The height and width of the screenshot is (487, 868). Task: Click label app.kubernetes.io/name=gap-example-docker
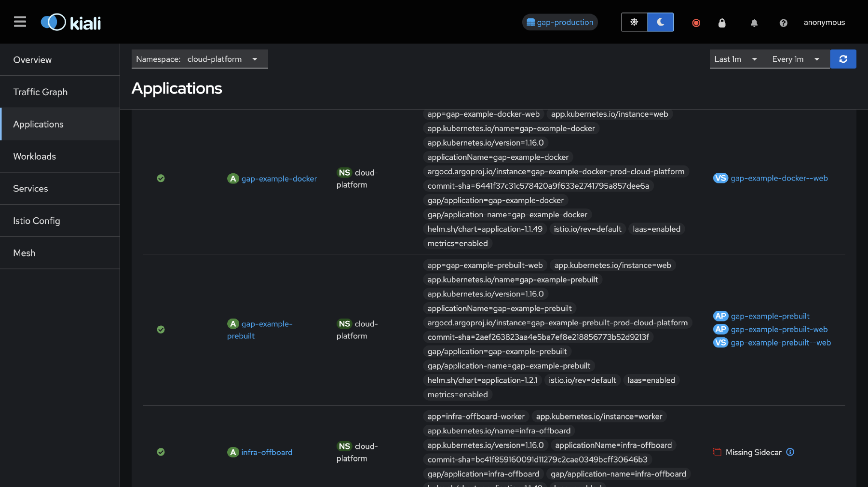tap(511, 128)
